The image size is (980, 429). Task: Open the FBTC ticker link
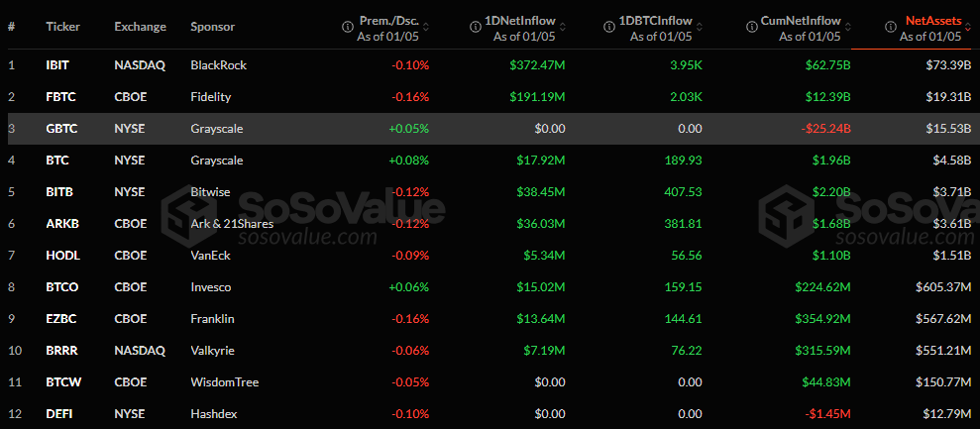coord(59,97)
